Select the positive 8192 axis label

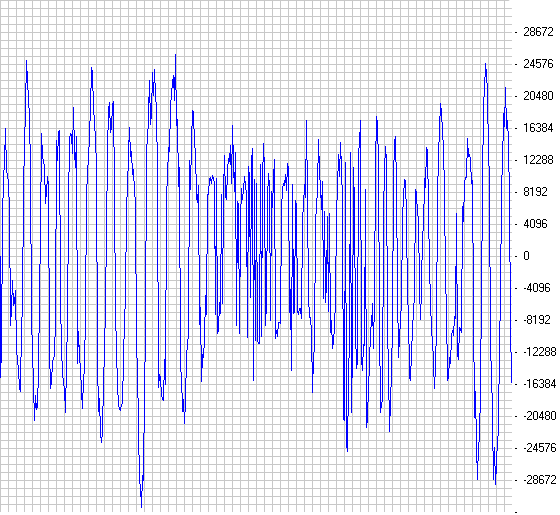(x=535, y=192)
